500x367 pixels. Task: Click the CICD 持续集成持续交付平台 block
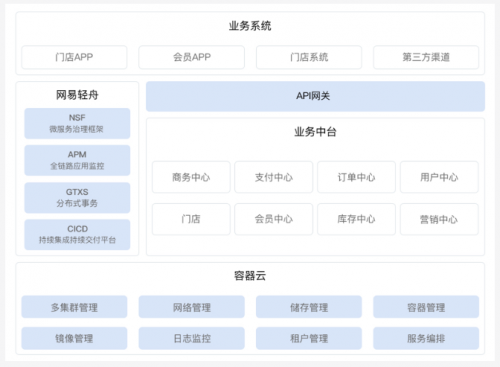(x=77, y=235)
